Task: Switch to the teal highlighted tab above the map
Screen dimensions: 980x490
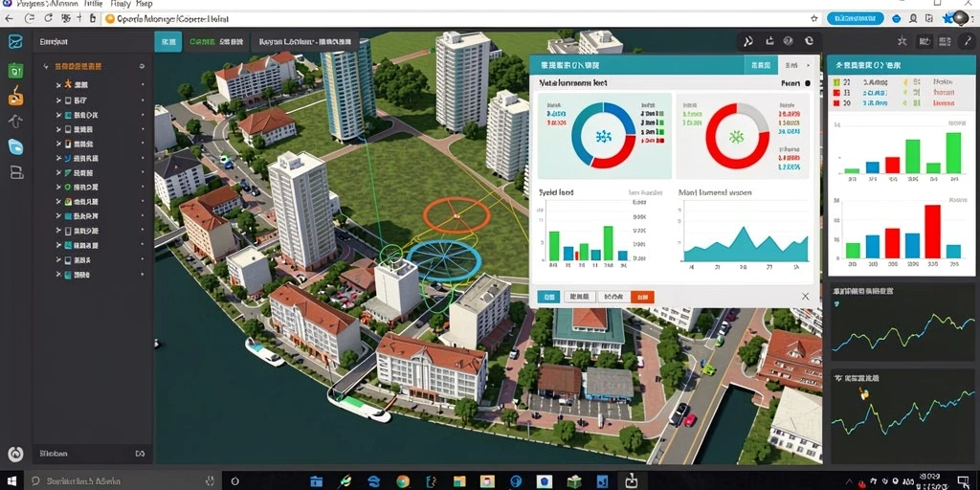Action: 168,42
